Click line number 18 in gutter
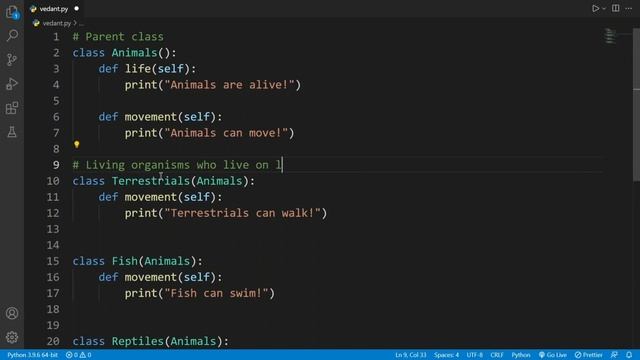 point(53,309)
